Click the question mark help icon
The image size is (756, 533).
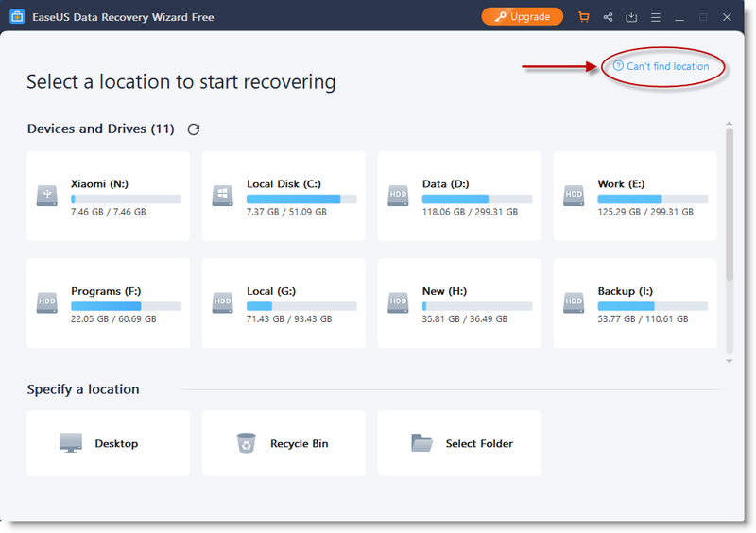(x=618, y=66)
